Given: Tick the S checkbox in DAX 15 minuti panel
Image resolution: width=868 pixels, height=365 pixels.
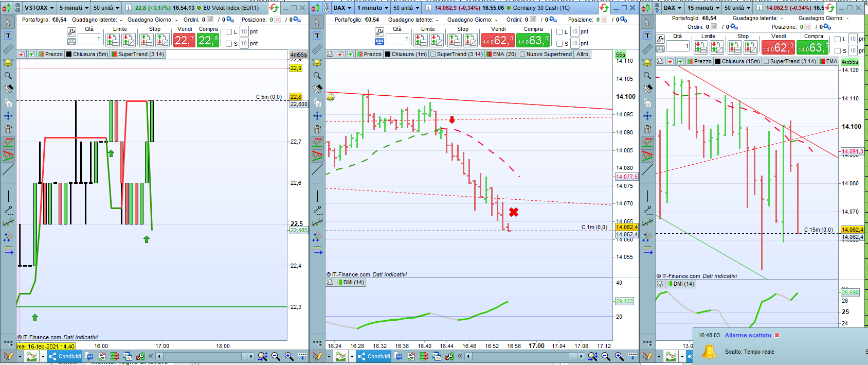Looking at the screenshot, I should click(838, 51).
